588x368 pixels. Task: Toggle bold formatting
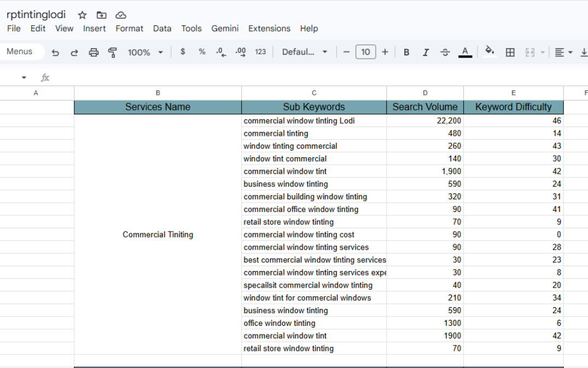pyautogui.click(x=406, y=52)
